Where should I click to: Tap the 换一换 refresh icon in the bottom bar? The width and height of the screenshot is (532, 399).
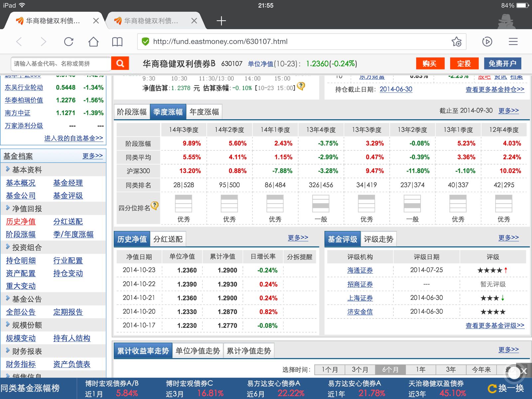(x=492, y=388)
